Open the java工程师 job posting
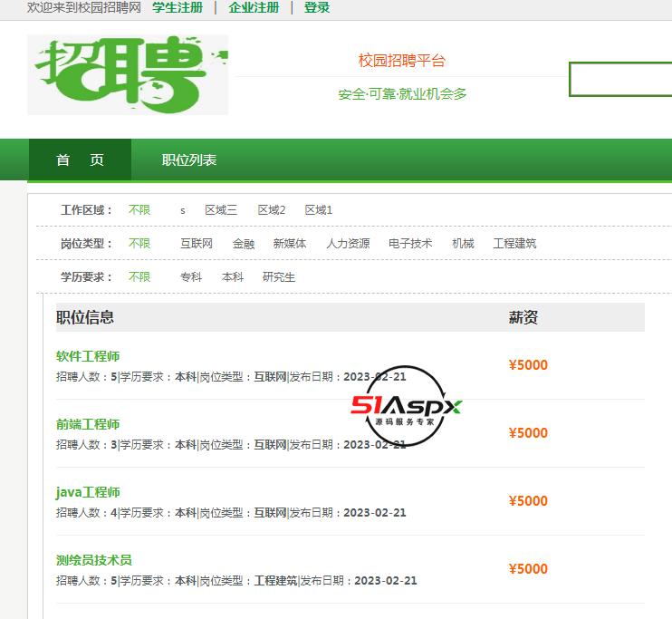The height and width of the screenshot is (619, 672). point(88,492)
